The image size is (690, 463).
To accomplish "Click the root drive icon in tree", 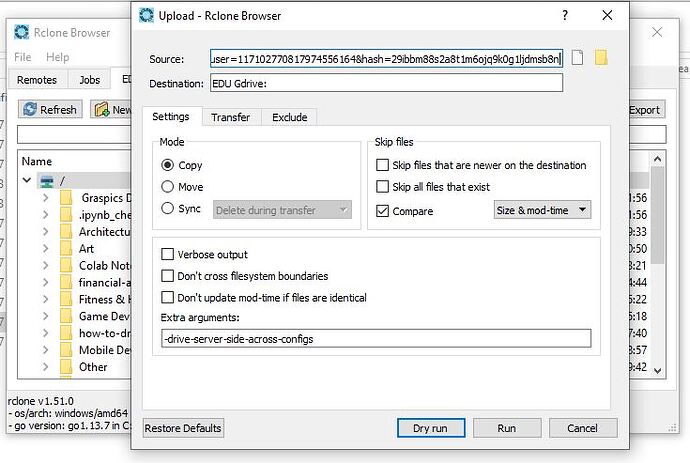I will [47, 181].
